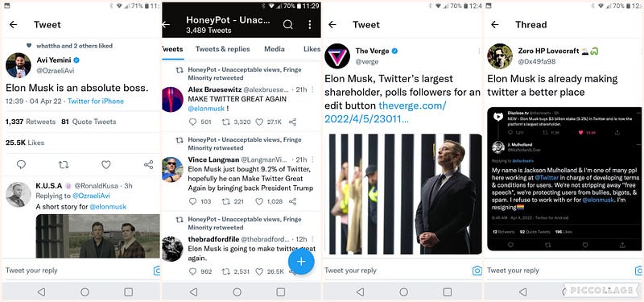The image size is (644, 302).
Task: Switch to the Media tab
Action: pos(275,49)
